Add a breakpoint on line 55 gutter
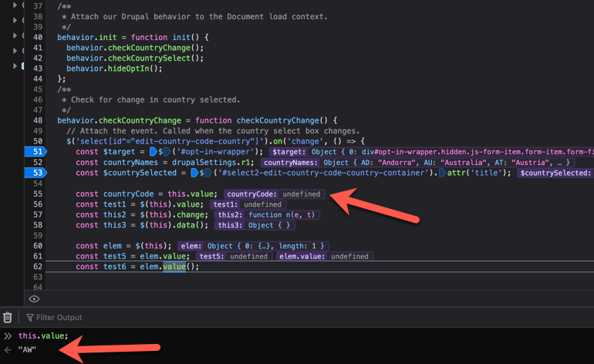This screenshot has width=594, height=364. (x=38, y=194)
